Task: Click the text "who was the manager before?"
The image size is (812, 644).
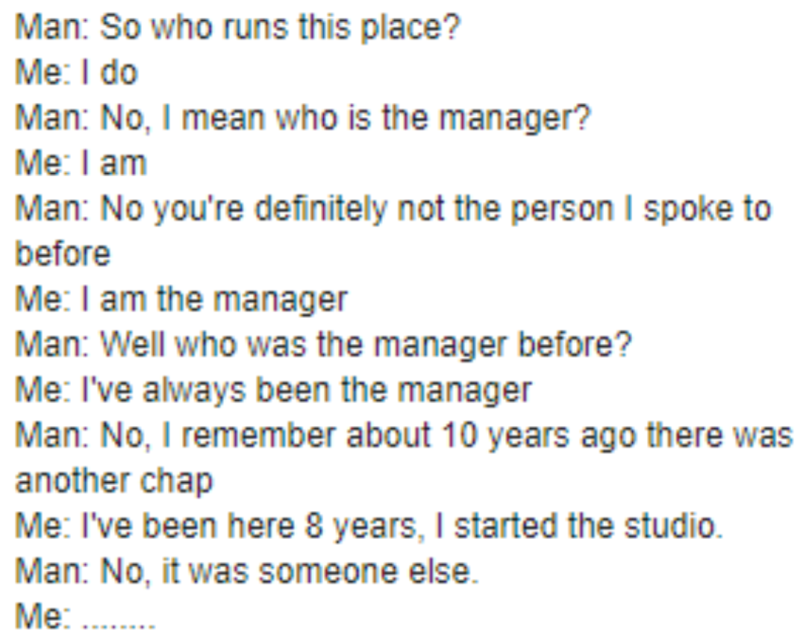Action: pyautogui.click(x=404, y=345)
